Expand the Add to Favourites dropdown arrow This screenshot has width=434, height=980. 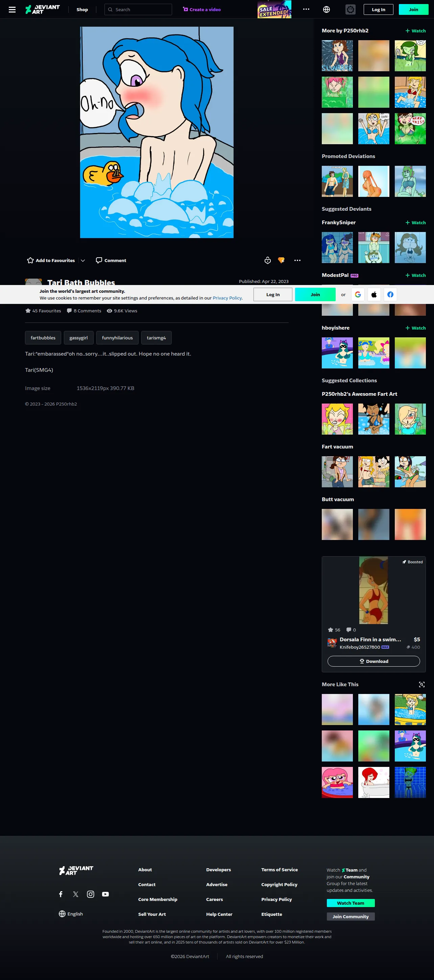(x=83, y=260)
